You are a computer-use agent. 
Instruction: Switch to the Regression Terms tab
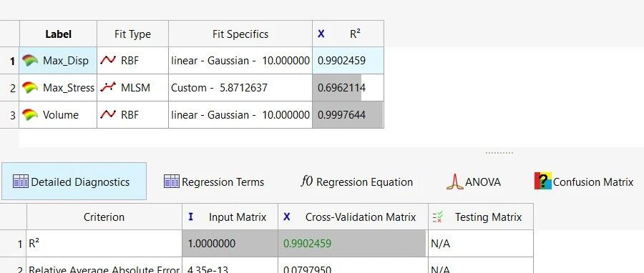[213, 182]
